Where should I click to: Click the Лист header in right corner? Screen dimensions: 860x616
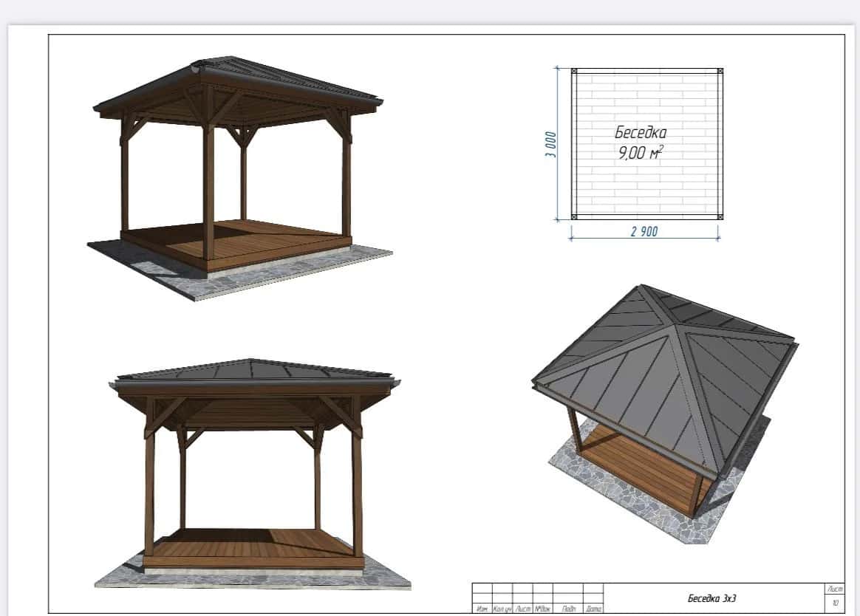click(835, 589)
